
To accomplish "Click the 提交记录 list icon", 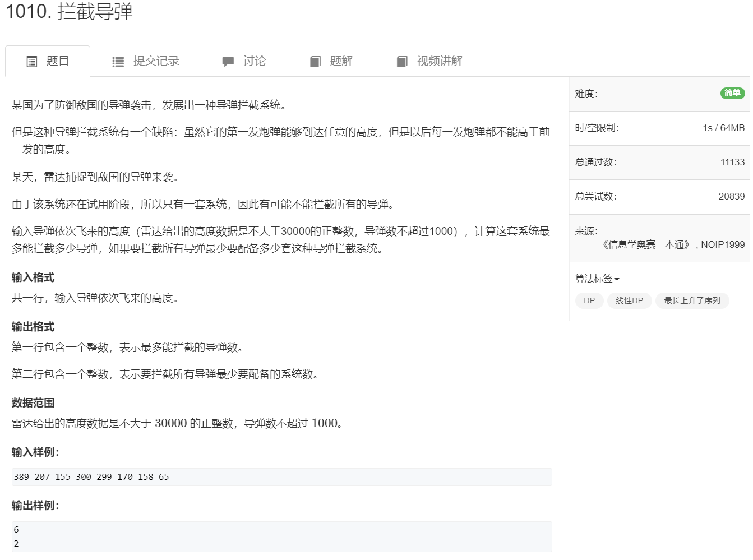I will [118, 62].
